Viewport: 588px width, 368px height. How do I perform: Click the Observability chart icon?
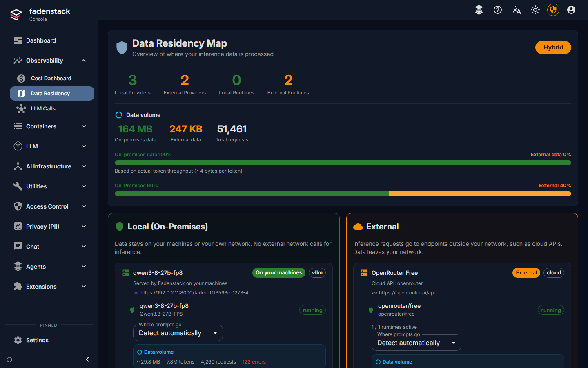click(18, 61)
